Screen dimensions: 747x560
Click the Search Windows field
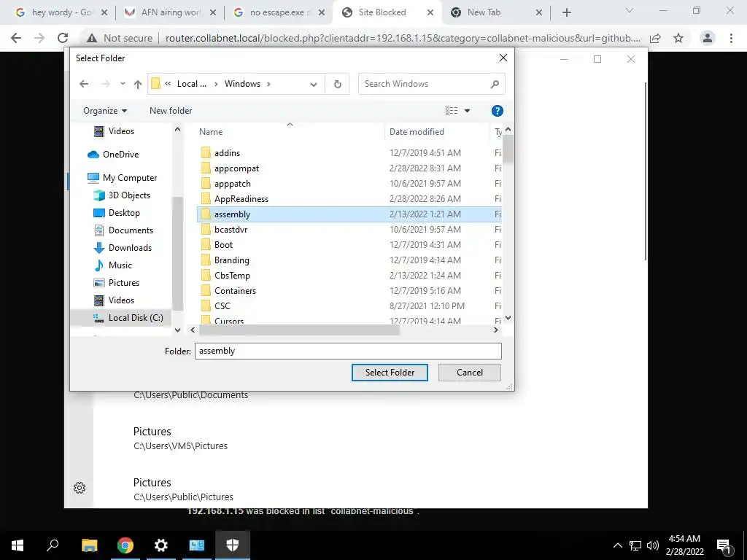click(431, 84)
